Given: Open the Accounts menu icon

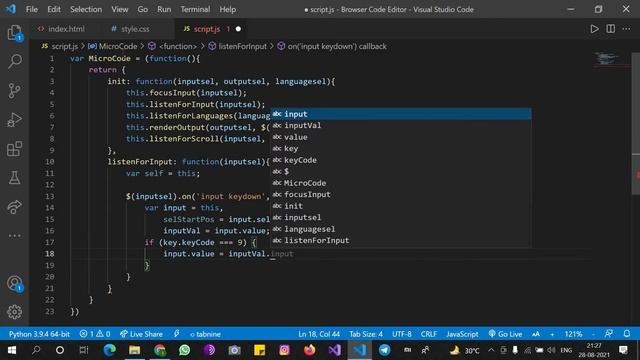Looking at the screenshot, I should pos(15,283).
